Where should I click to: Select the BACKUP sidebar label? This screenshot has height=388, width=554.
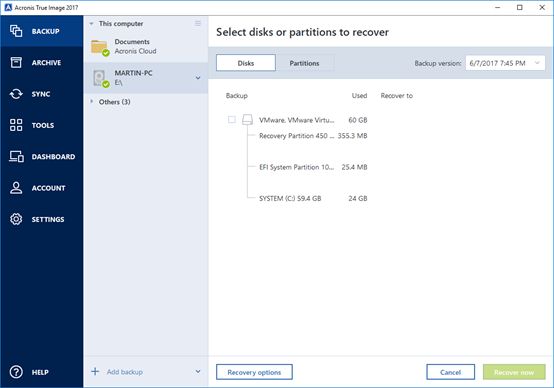click(46, 31)
